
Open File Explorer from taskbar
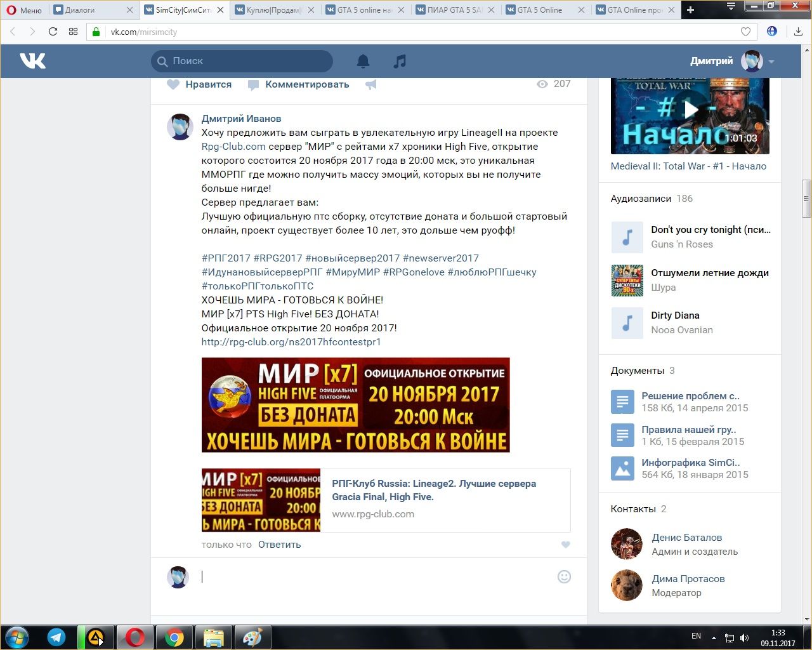[x=214, y=637]
